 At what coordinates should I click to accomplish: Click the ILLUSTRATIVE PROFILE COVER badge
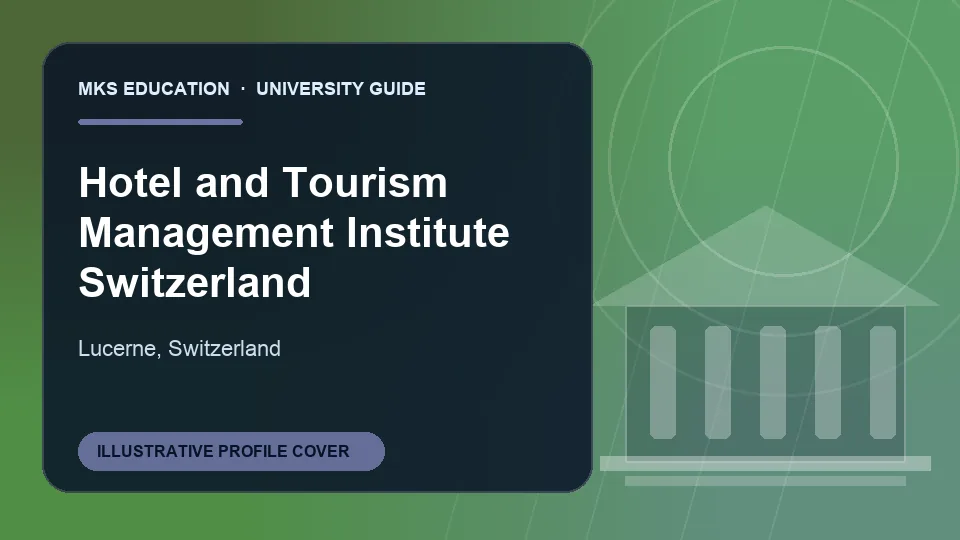[x=231, y=451]
